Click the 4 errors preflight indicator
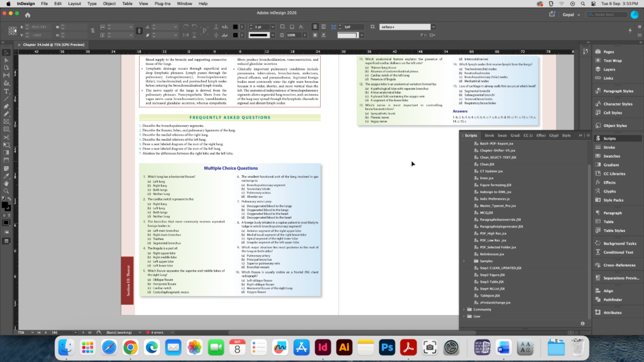The image size is (644, 362). tap(155, 332)
